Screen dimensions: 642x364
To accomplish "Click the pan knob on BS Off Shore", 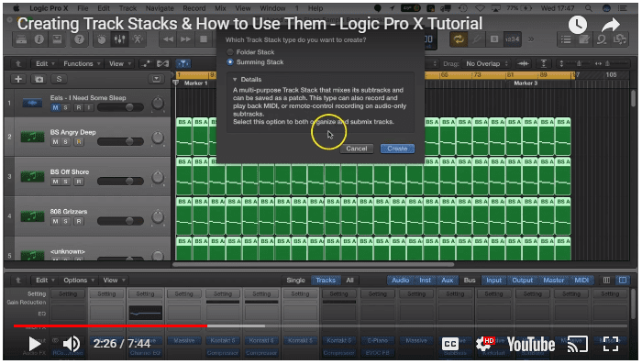I will 158,177.
